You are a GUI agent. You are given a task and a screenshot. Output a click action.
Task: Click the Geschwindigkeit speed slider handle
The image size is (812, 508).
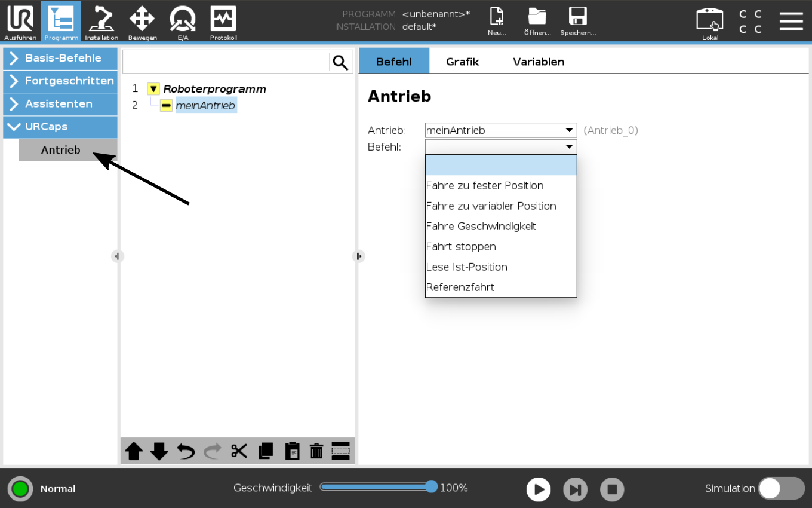431,487
